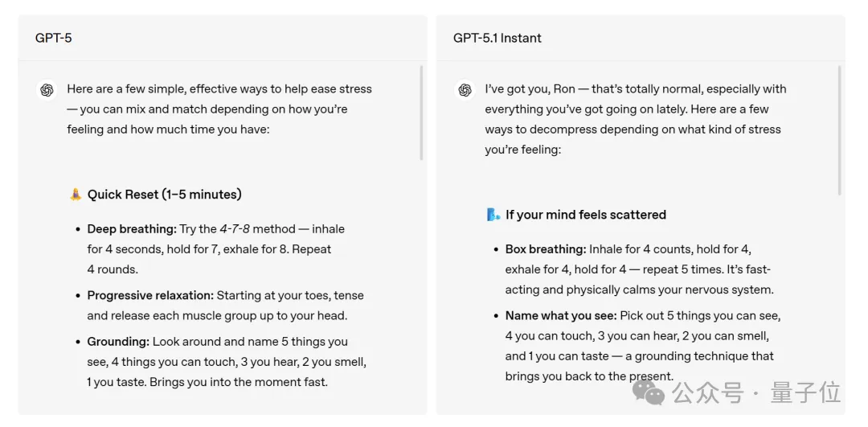Image resolution: width=868 pixels, height=427 pixels.
Task: Click the WeChat logo in the watermark
Action: (x=649, y=392)
